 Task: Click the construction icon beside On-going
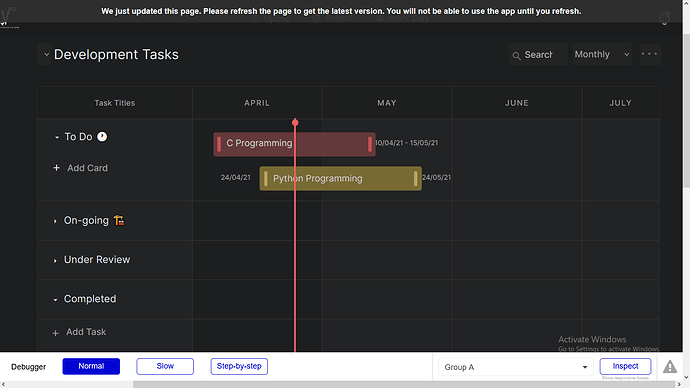[119, 220]
